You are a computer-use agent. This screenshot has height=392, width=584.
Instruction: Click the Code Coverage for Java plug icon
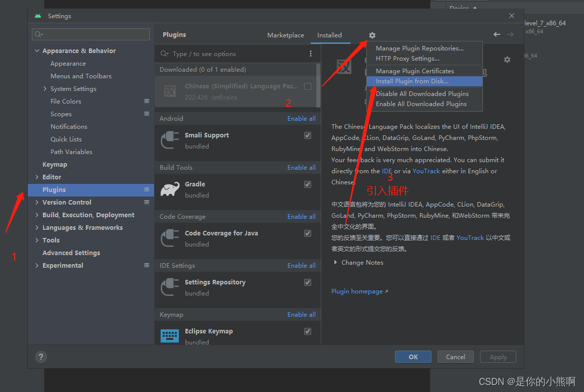[170, 238]
